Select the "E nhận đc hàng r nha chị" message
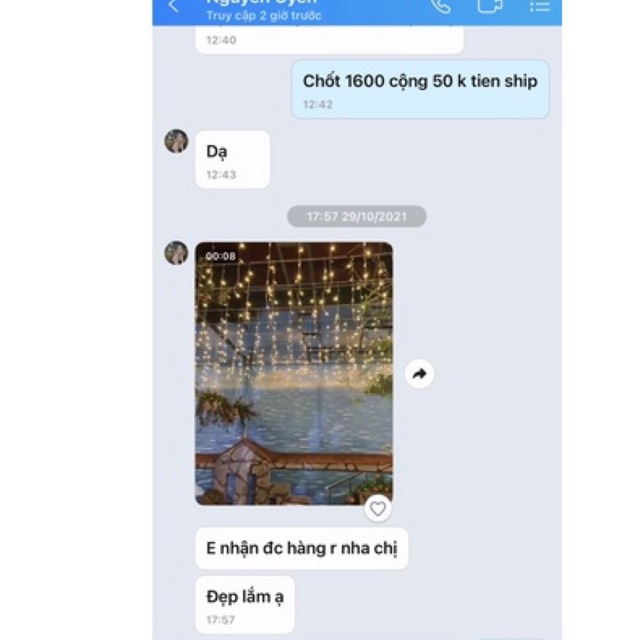 point(302,548)
